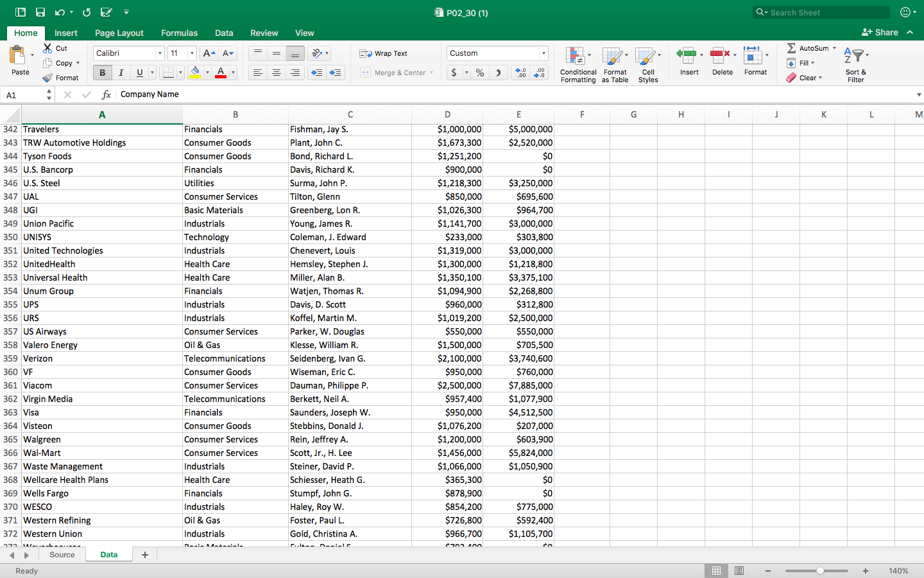Image resolution: width=924 pixels, height=578 pixels.
Task: Click the Search Sheet field
Action: pyautogui.click(x=821, y=12)
